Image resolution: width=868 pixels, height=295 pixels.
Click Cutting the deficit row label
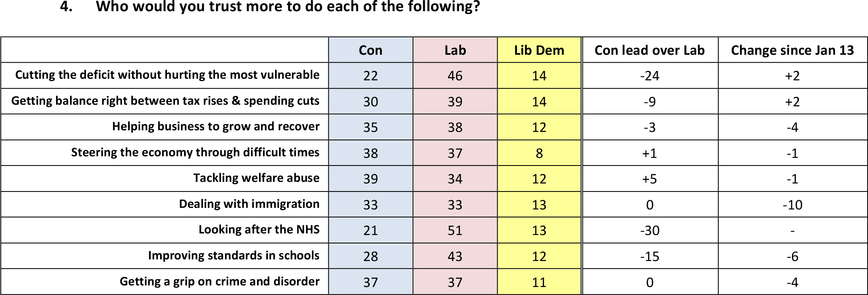pos(167,75)
